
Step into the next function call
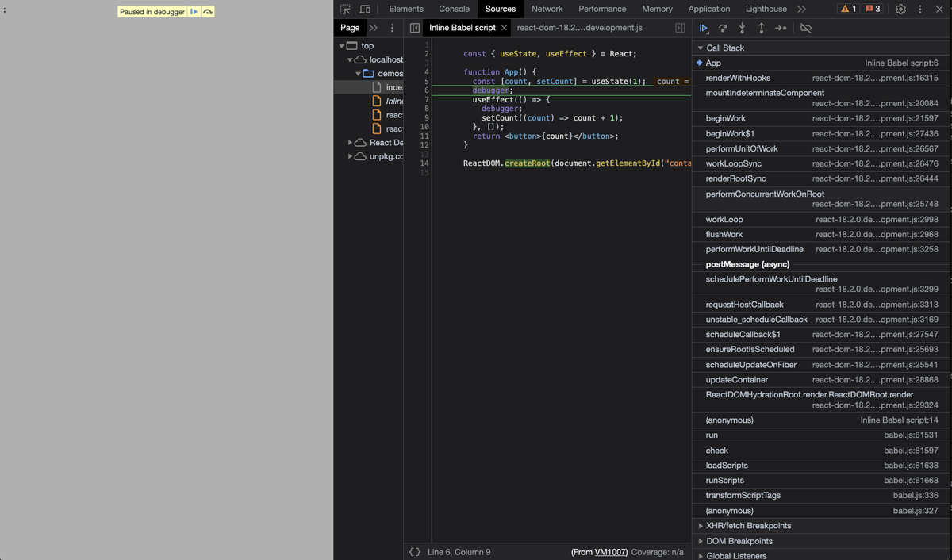point(742,28)
